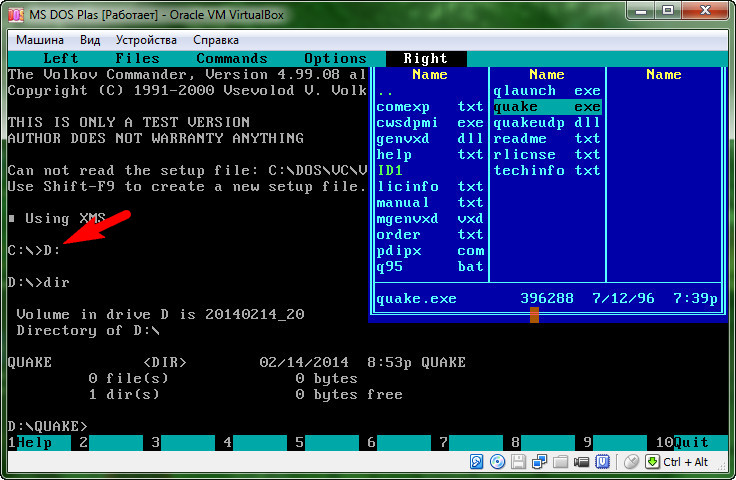The height and width of the screenshot is (480, 736).
Task: Open the Вид menu
Action: (x=90, y=40)
